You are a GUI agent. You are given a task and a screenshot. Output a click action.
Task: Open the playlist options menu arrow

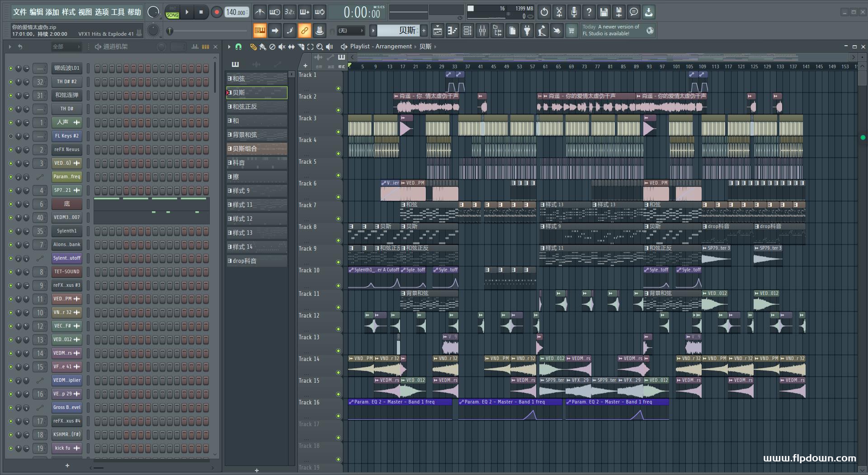click(x=229, y=47)
